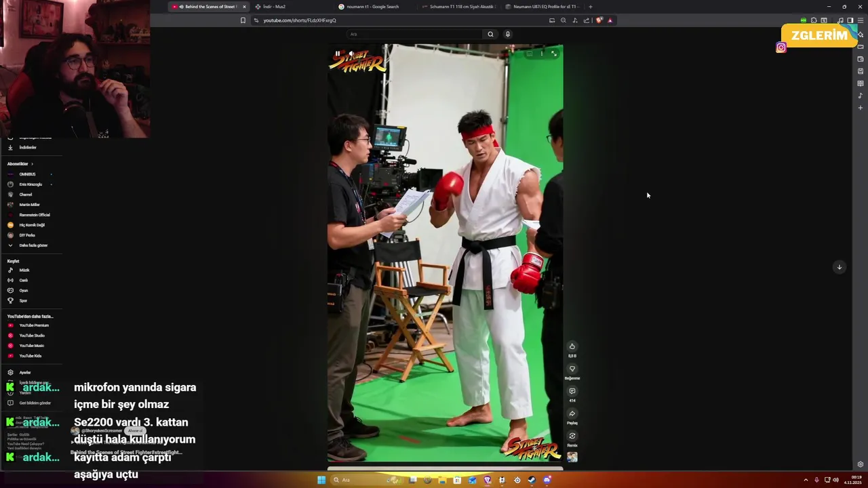Open the system volume tray icon
Image resolution: width=868 pixels, height=488 pixels.
pyautogui.click(x=835, y=480)
